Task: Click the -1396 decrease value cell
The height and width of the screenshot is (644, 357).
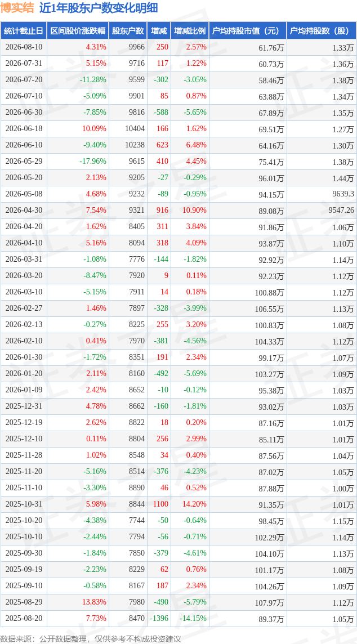Action: [x=159, y=618]
